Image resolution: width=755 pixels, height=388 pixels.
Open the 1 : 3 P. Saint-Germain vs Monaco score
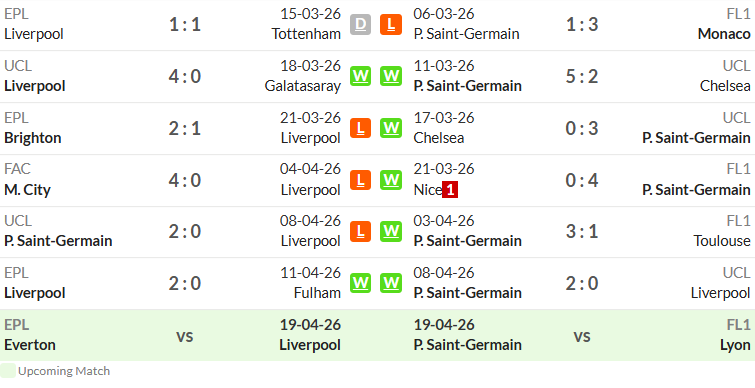coord(582,24)
